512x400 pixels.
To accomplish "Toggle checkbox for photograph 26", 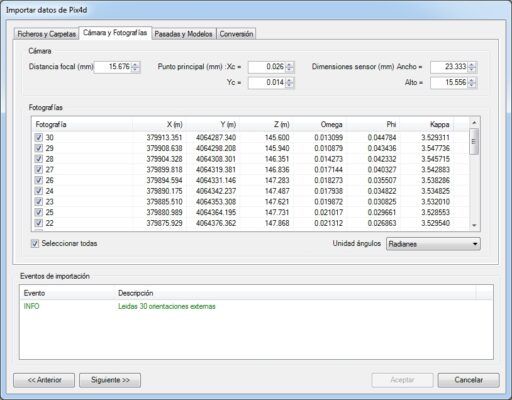I will point(39,180).
